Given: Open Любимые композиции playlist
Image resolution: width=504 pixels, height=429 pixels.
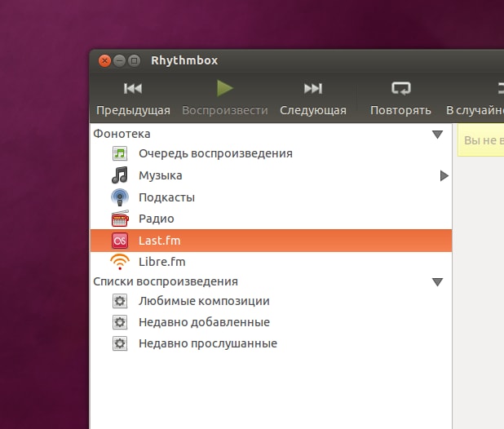Looking at the screenshot, I should pos(271,301).
